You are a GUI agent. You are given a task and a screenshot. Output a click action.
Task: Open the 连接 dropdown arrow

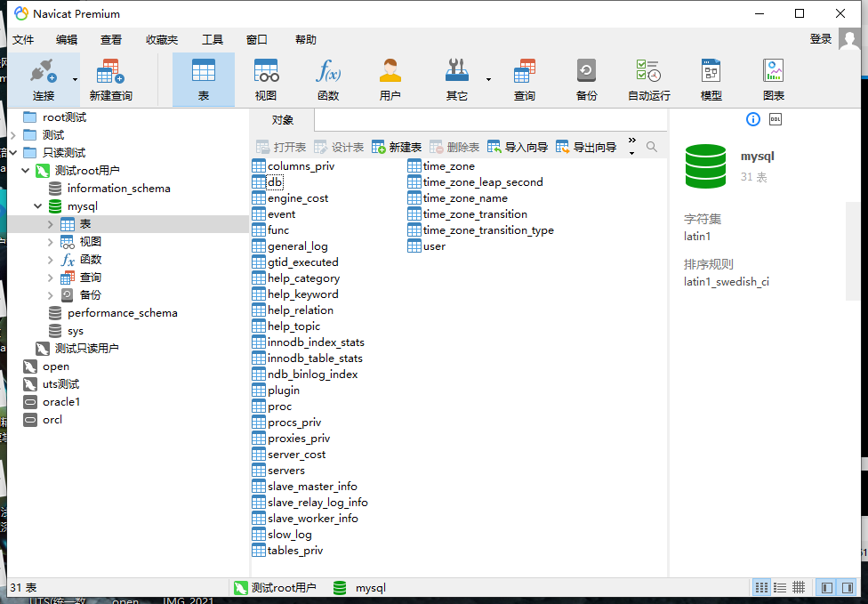(x=75, y=80)
